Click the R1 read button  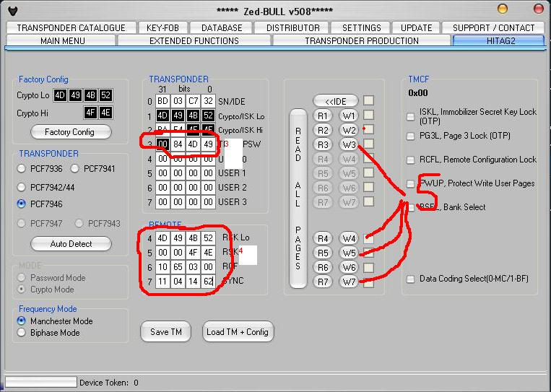[x=322, y=116]
